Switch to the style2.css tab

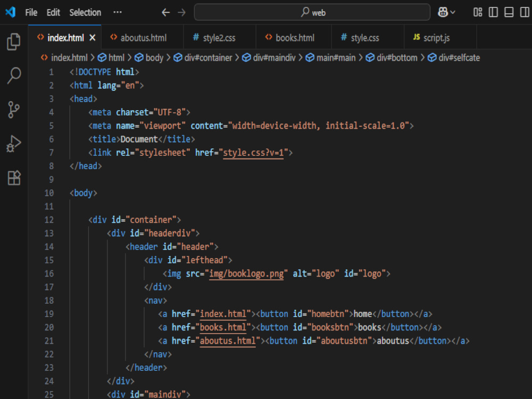(x=219, y=38)
